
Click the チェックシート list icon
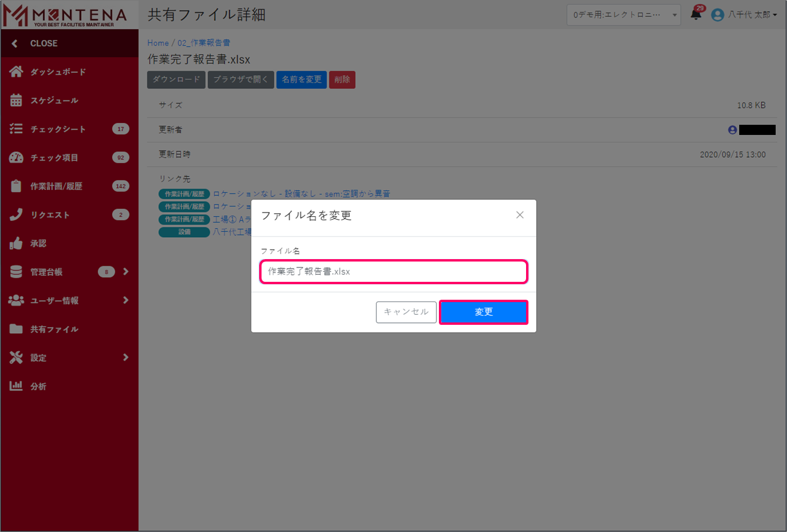click(16, 129)
